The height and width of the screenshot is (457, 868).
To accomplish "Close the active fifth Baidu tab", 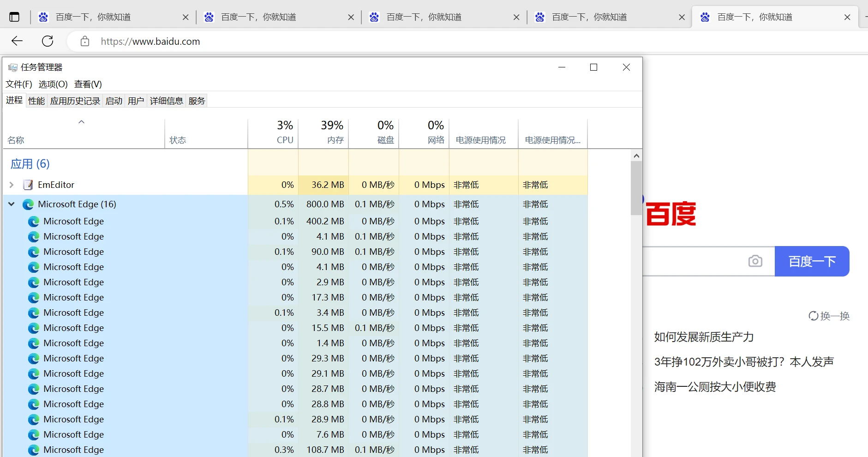I will tap(847, 17).
